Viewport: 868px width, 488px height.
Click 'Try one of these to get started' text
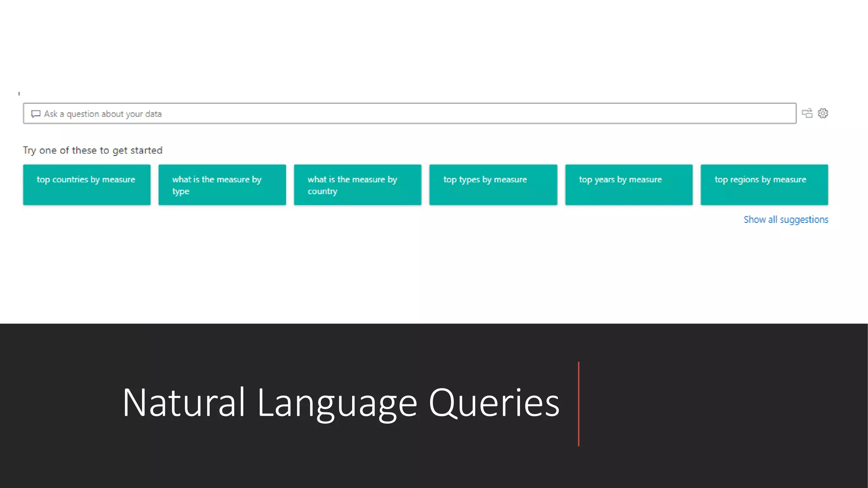coord(93,150)
